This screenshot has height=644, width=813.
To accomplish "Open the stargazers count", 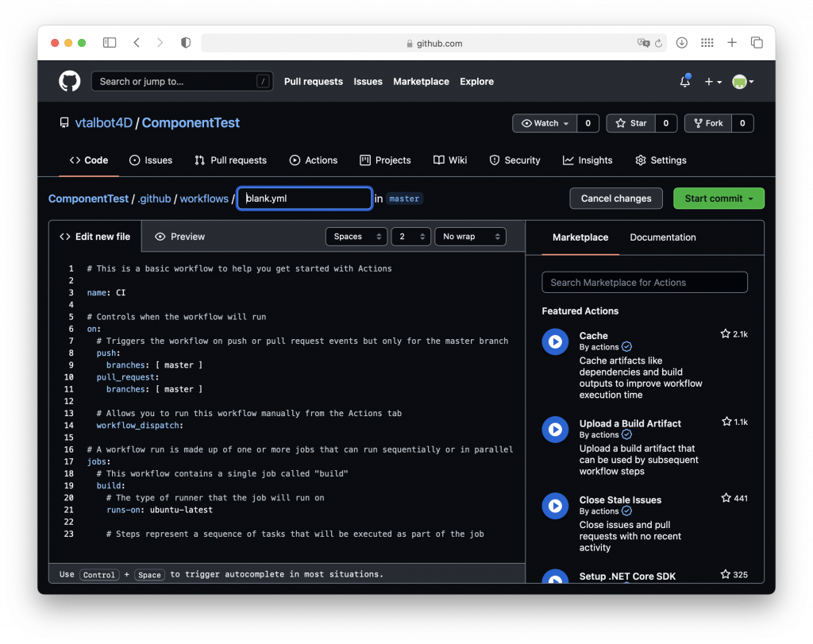I will click(666, 123).
